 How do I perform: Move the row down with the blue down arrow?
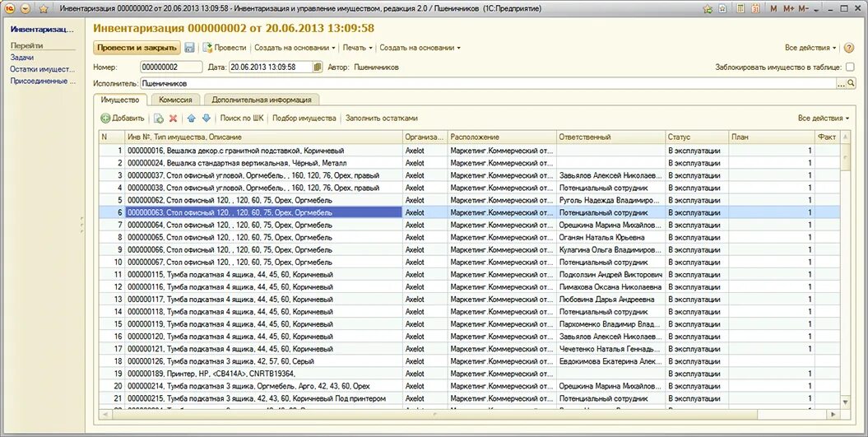[207, 118]
